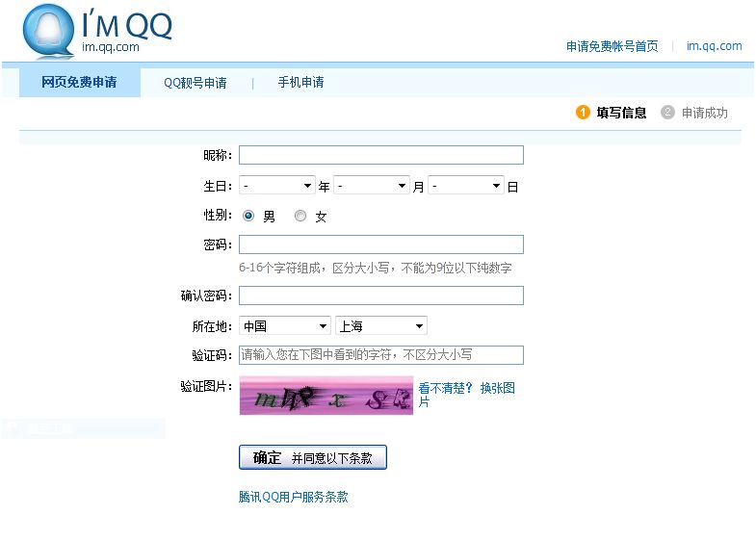Focus the 密码 password field
This screenshot has height=540, width=756.
tap(381, 244)
